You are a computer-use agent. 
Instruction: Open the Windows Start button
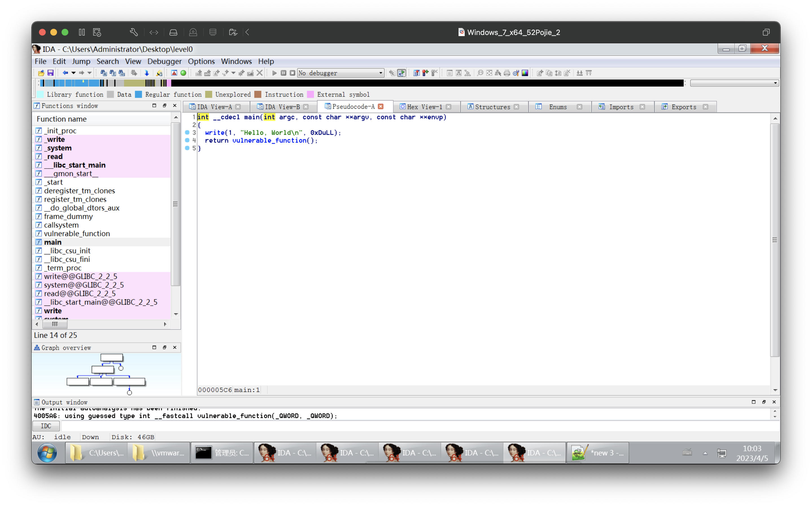tap(47, 453)
